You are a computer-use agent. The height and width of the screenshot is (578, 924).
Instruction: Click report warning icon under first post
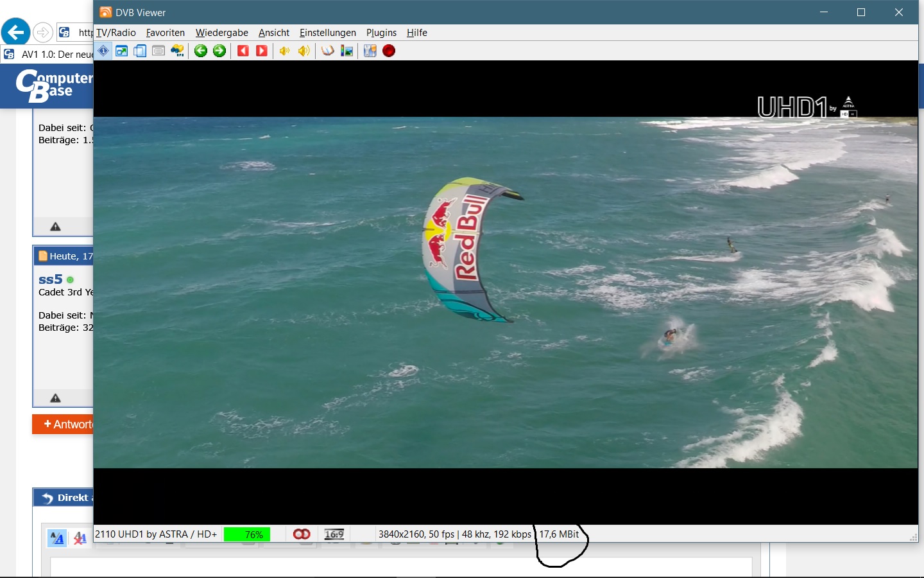(x=56, y=226)
